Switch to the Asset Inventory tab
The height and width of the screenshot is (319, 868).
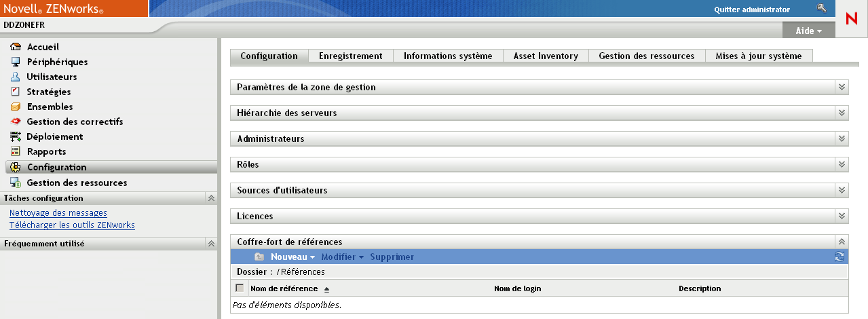pos(545,56)
